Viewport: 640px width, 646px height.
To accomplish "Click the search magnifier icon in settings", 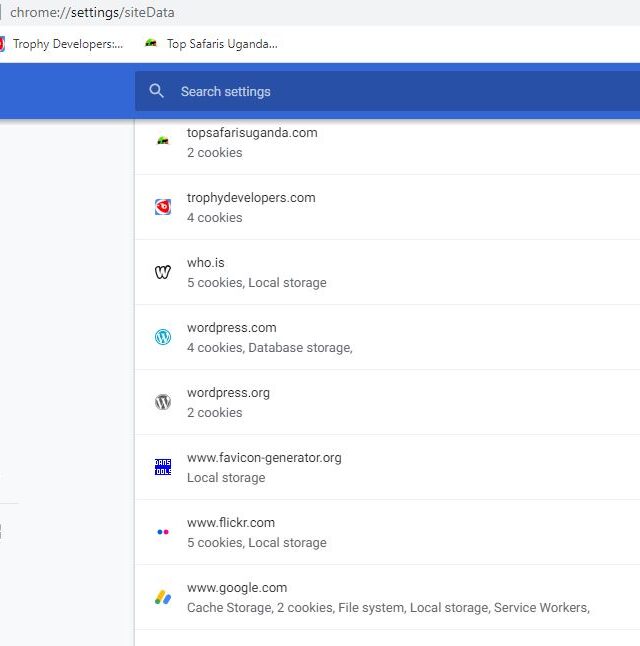I will point(157,91).
